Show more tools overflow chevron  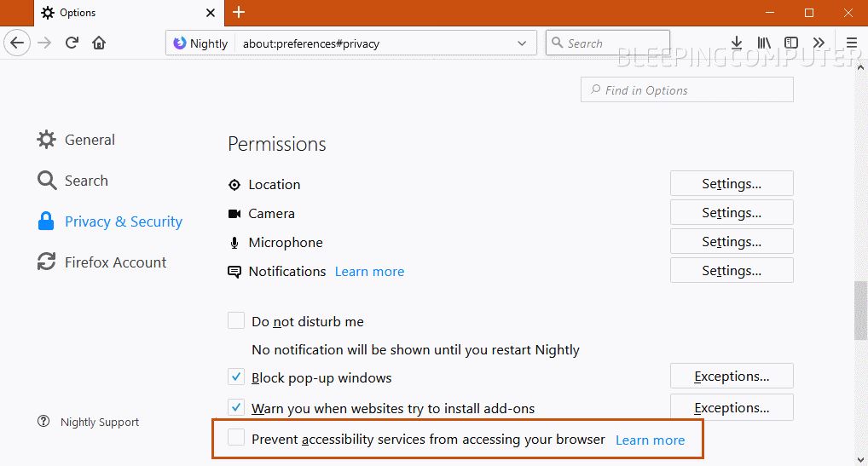pos(819,43)
